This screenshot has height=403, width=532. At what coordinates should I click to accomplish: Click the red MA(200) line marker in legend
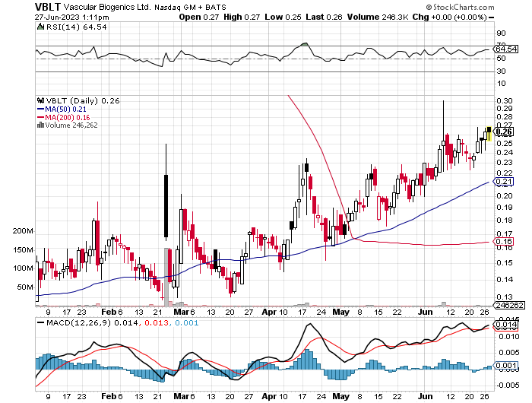click(x=41, y=117)
